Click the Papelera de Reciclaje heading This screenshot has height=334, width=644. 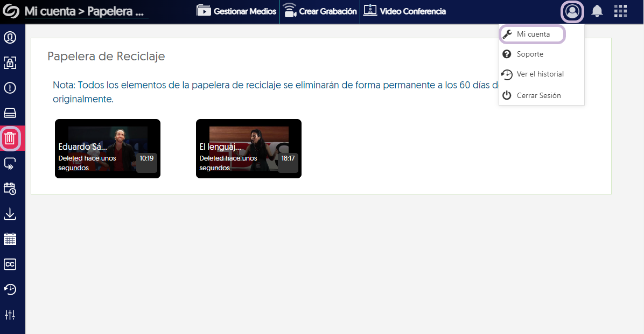pyautogui.click(x=106, y=56)
